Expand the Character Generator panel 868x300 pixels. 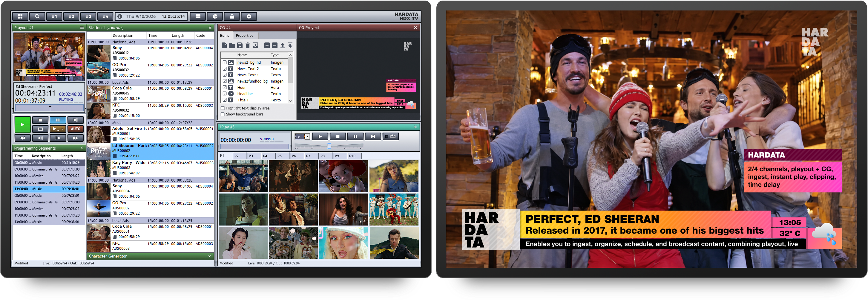click(x=210, y=256)
